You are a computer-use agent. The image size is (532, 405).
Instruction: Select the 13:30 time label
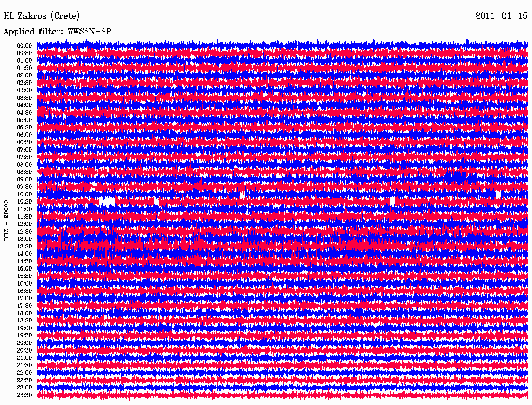coord(24,246)
